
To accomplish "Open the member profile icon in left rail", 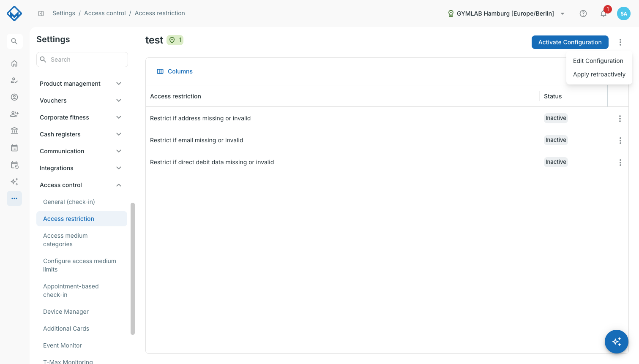I will (14, 97).
